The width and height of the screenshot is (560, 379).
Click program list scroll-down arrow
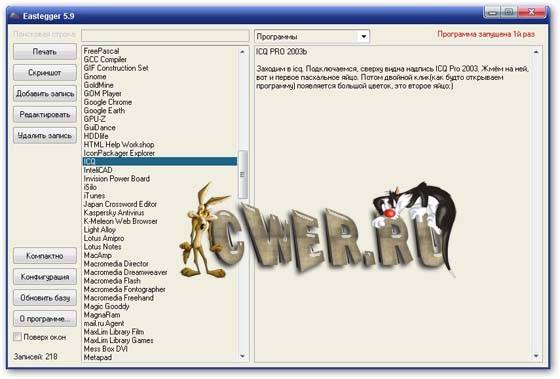pos(243,356)
